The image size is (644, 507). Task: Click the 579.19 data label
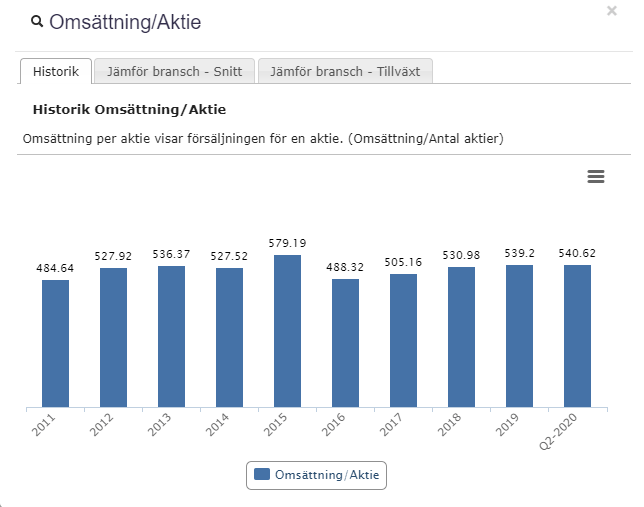tap(288, 243)
